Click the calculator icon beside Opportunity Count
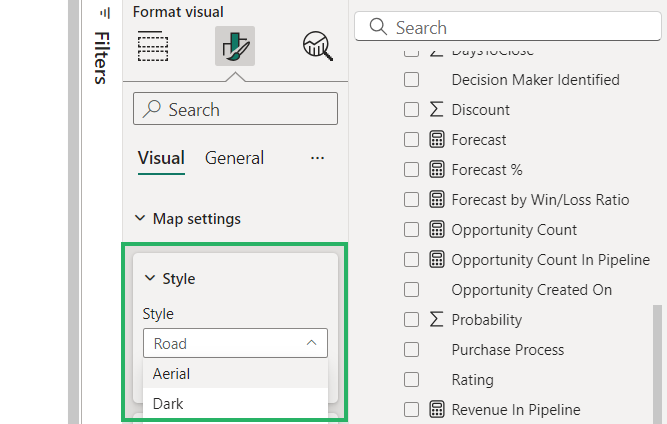The image size is (667, 424). (x=436, y=230)
